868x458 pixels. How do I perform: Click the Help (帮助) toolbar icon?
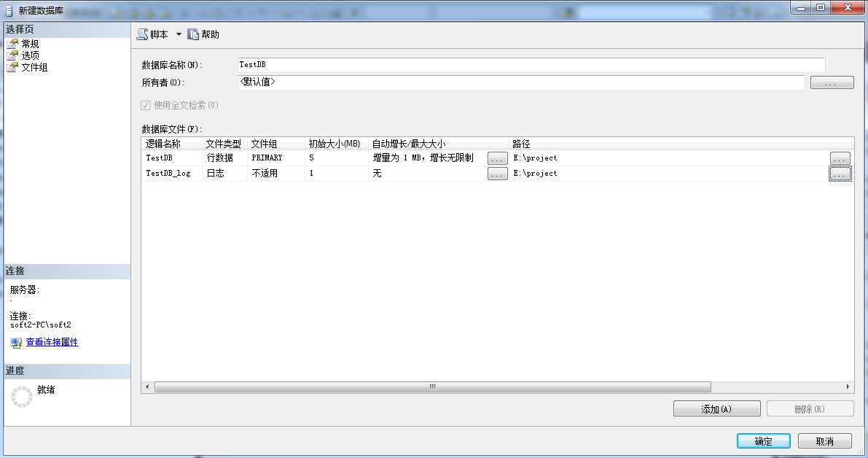click(192, 34)
